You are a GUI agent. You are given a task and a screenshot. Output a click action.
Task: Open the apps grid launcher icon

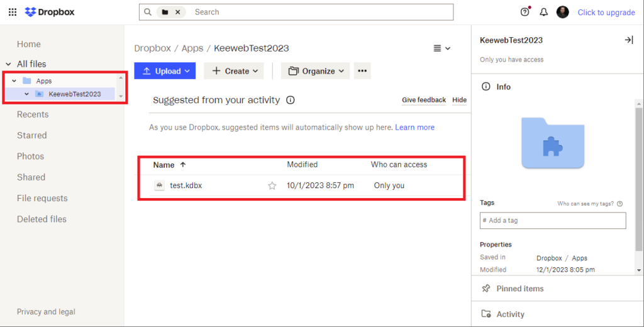coord(13,12)
